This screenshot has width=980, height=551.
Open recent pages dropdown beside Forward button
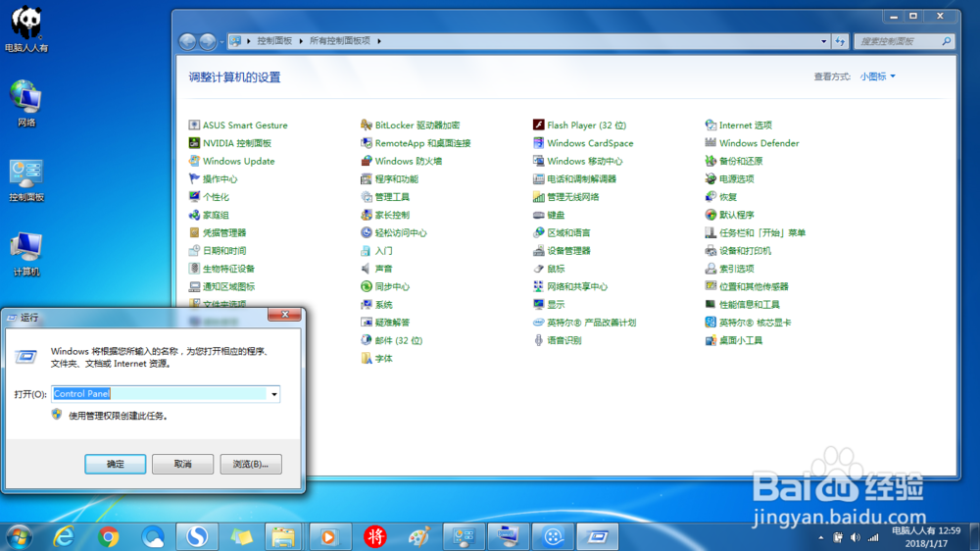coord(221,42)
